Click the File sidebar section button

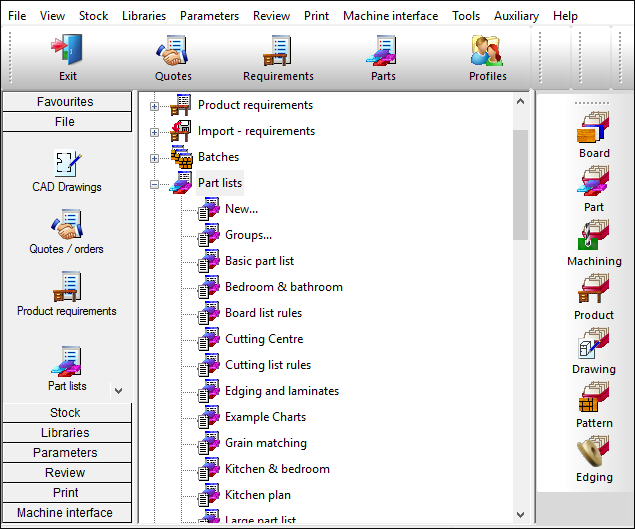[67, 122]
